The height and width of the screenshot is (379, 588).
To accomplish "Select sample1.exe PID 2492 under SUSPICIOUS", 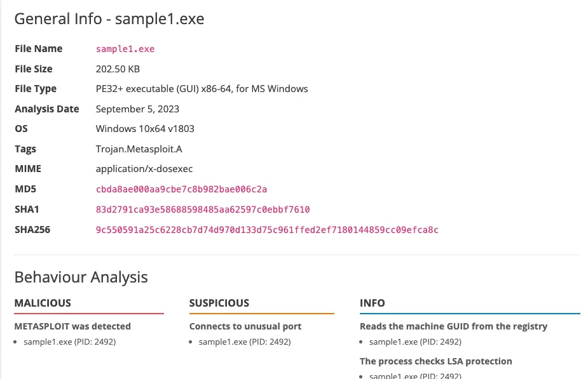I will pos(245,342).
